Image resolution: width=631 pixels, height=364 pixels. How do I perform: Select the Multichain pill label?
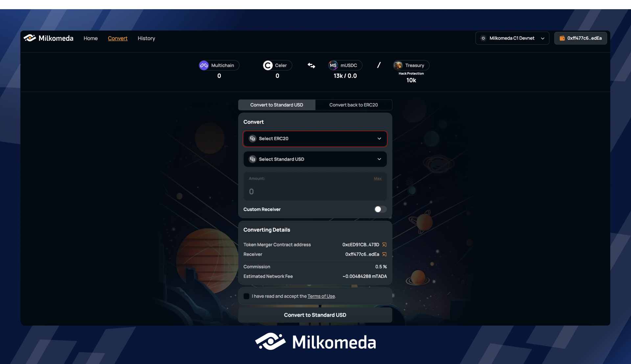coord(222,65)
